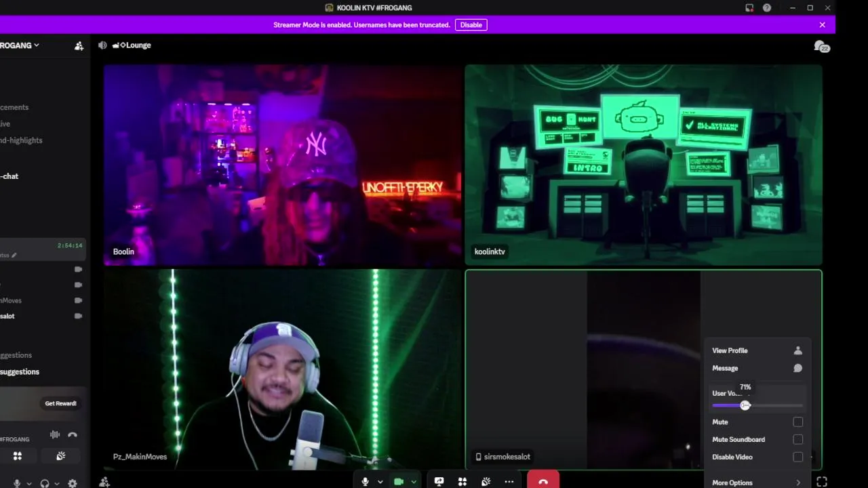
Task: Open camera options arrow in call controls
Action: 413,482
